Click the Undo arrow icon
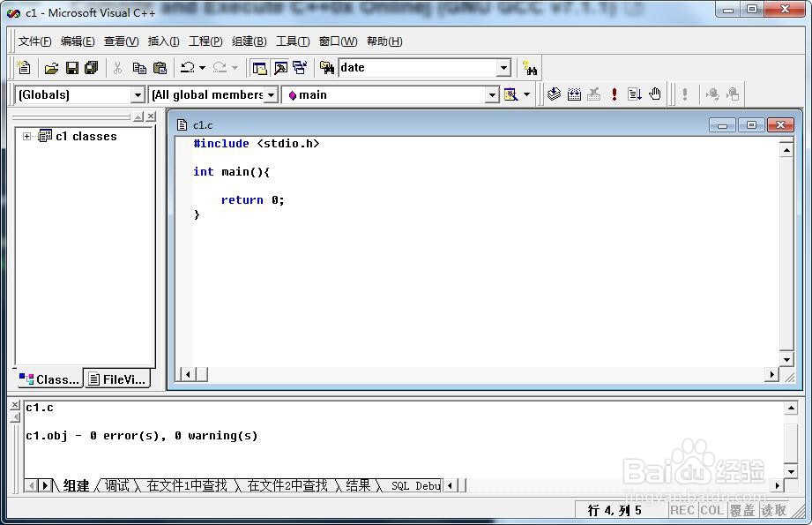Screen dimensions: 812x525 (x=188, y=68)
